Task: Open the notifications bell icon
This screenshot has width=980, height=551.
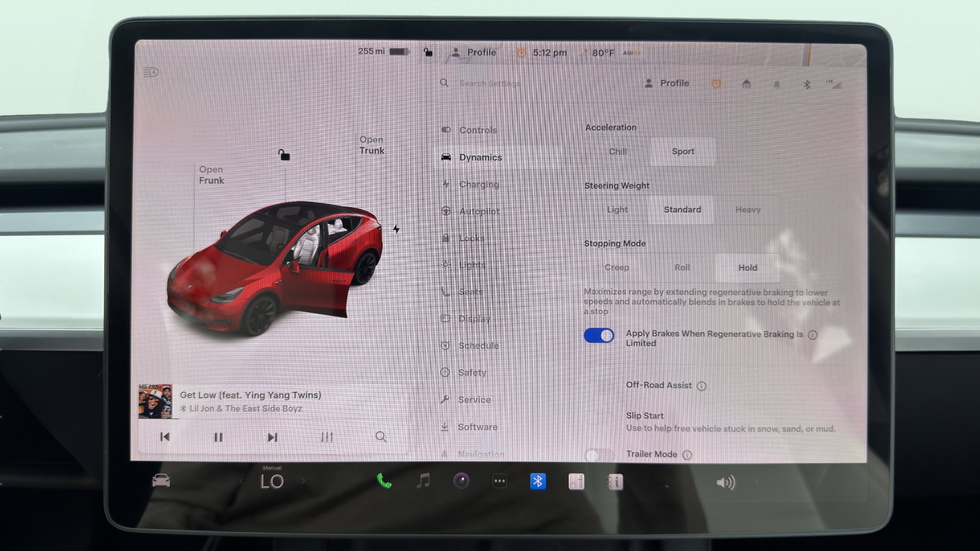Action: click(776, 84)
